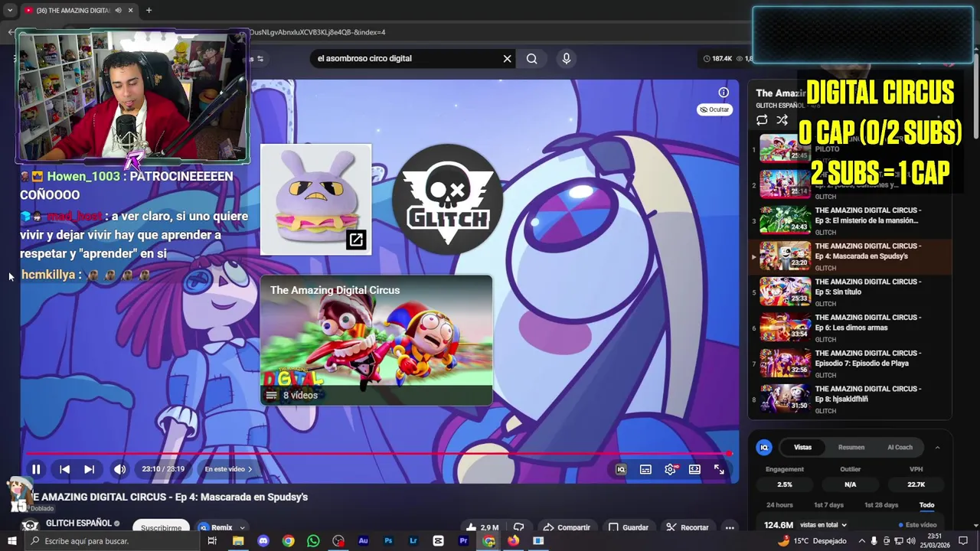Pause the video with the pause button
The image size is (980, 551).
[x=36, y=469]
